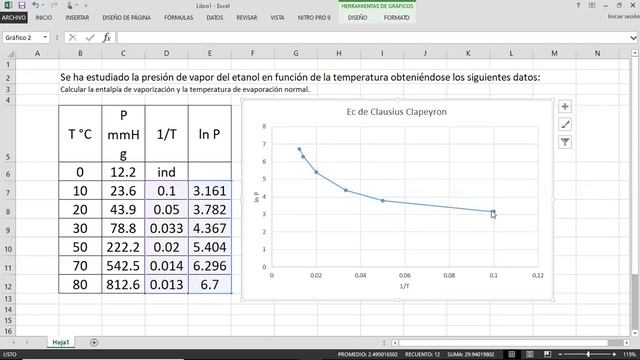Viewport: 640px width, 360px height.
Task: Select column header M
Action: click(x=554, y=53)
